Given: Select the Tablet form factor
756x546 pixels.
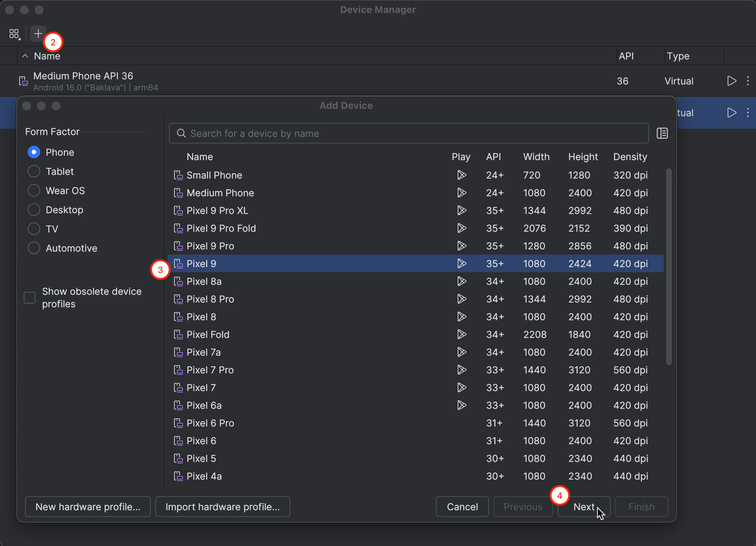Looking at the screenshot, I should (x=34, y=171).
